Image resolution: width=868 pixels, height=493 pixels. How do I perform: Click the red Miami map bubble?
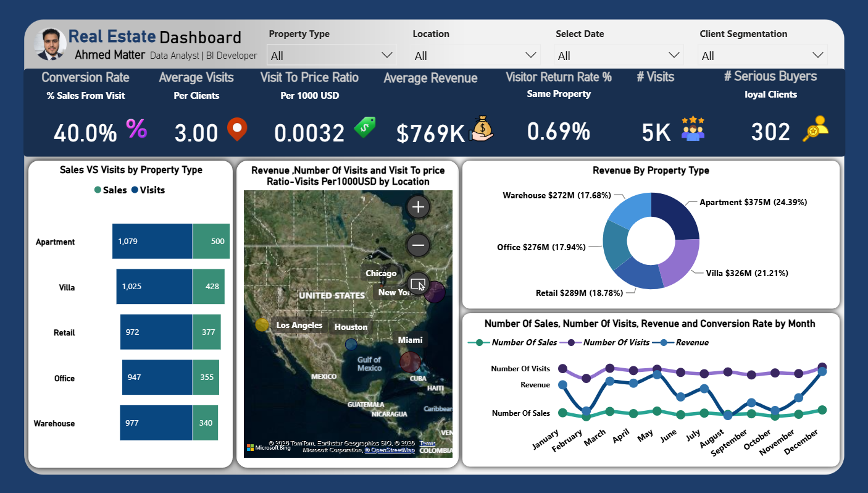tap(411, 362)
